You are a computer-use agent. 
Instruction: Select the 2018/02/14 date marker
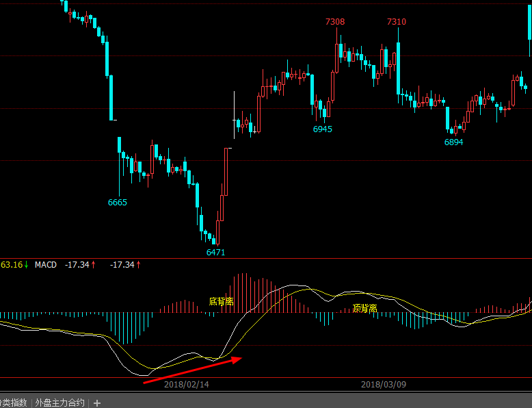[x=187, y=385]
